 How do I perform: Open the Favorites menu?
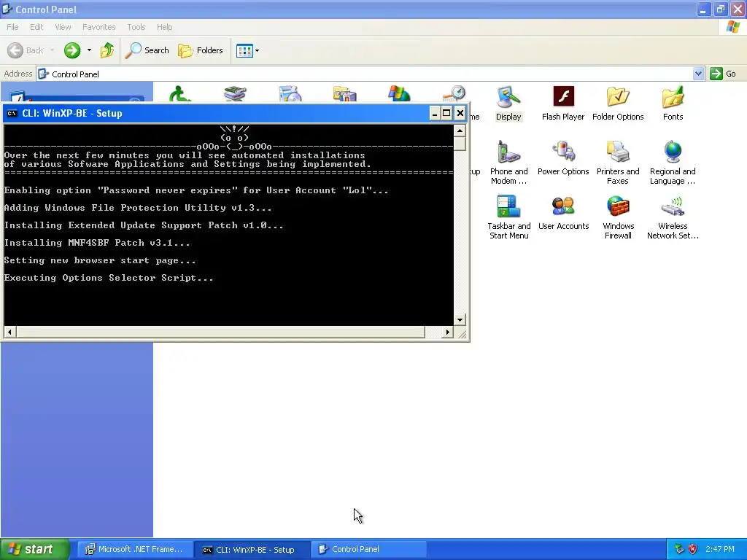tap(99, 27)
